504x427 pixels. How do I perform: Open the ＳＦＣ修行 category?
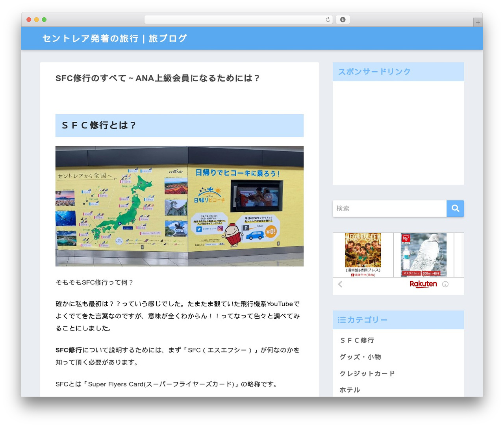tap(357, 340)
